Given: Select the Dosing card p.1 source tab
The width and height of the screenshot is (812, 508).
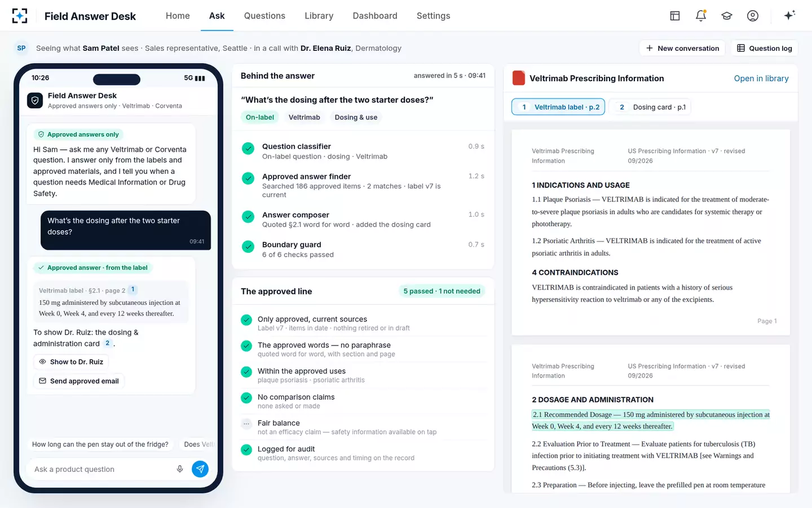Looking at the screenshot, I should tap(650, 107).
